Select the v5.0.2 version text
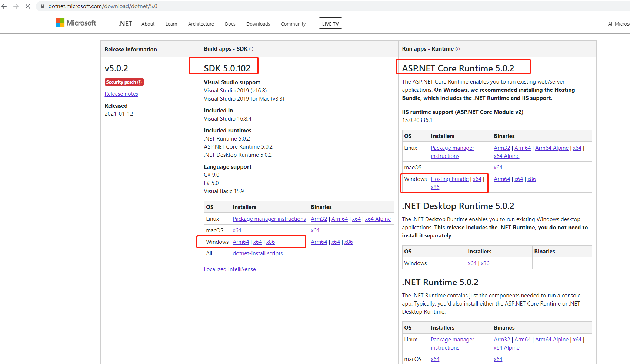630x364 pixels. (116, 68)
